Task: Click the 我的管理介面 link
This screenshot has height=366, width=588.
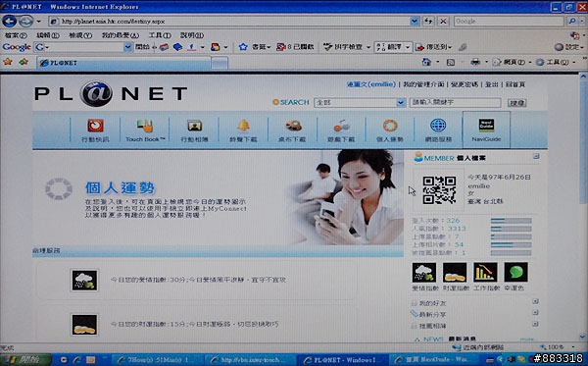Action: [423, 84]
